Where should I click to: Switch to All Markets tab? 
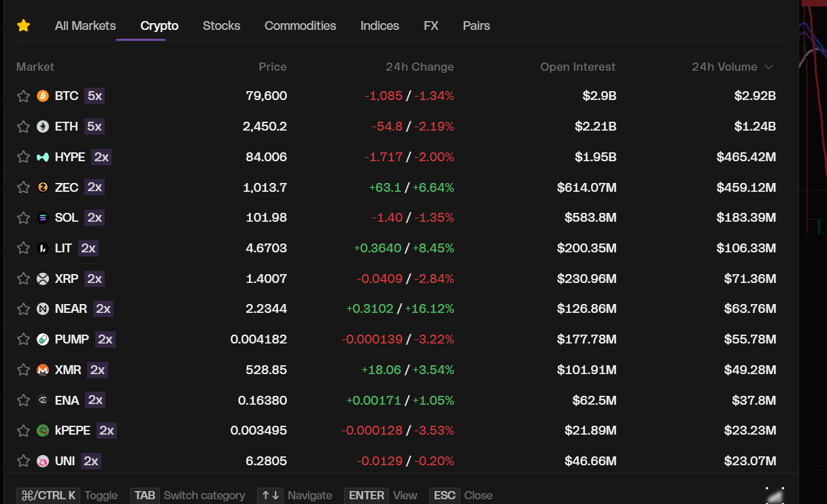pyautogui.click(x=85, y=26)
